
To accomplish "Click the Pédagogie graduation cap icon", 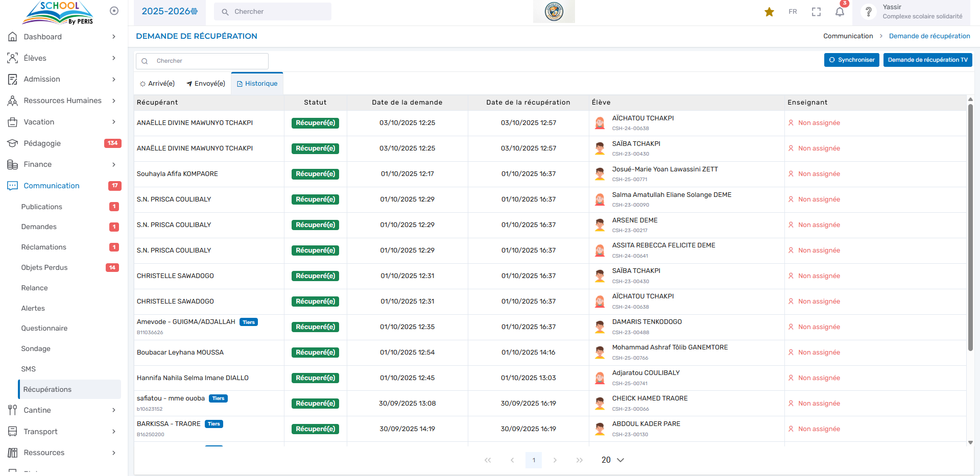I will (x=13, y=143).
